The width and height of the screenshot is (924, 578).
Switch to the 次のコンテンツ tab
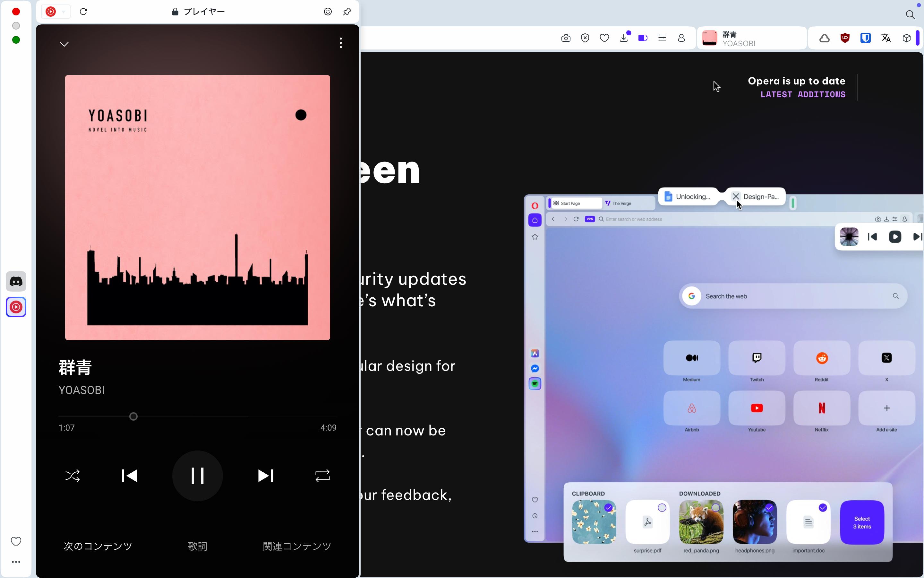click(x=98, y=546)
